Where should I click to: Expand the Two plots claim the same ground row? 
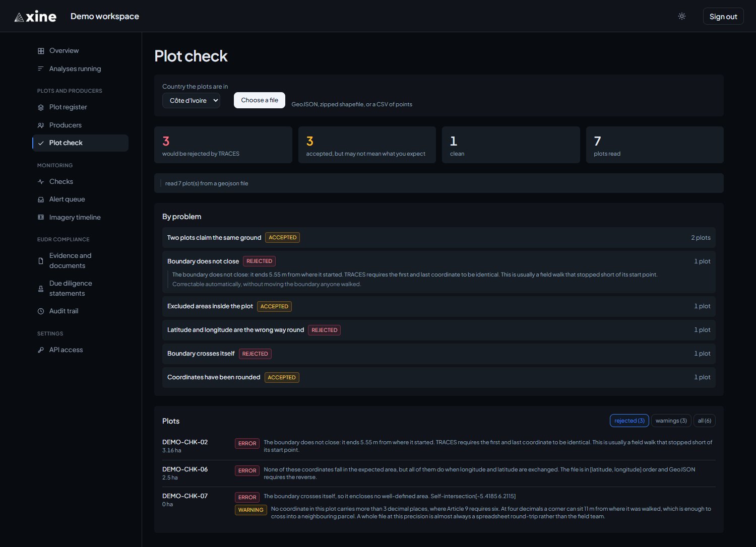[438, 237]
